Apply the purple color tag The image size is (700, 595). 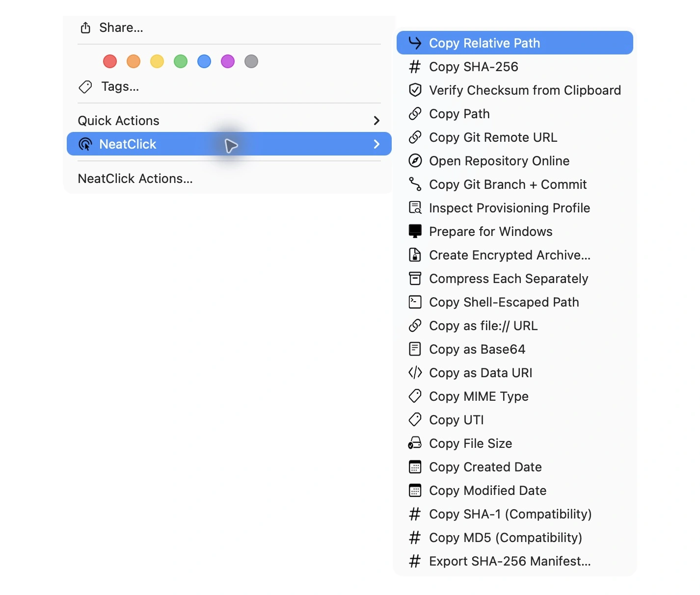228,61
